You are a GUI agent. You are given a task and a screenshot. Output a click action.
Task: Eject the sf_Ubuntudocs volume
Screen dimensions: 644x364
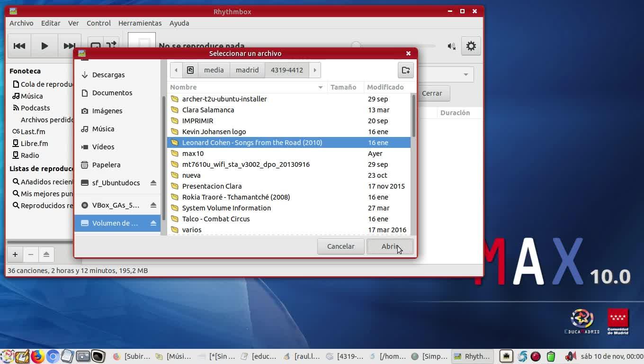[x=153, y=183]
